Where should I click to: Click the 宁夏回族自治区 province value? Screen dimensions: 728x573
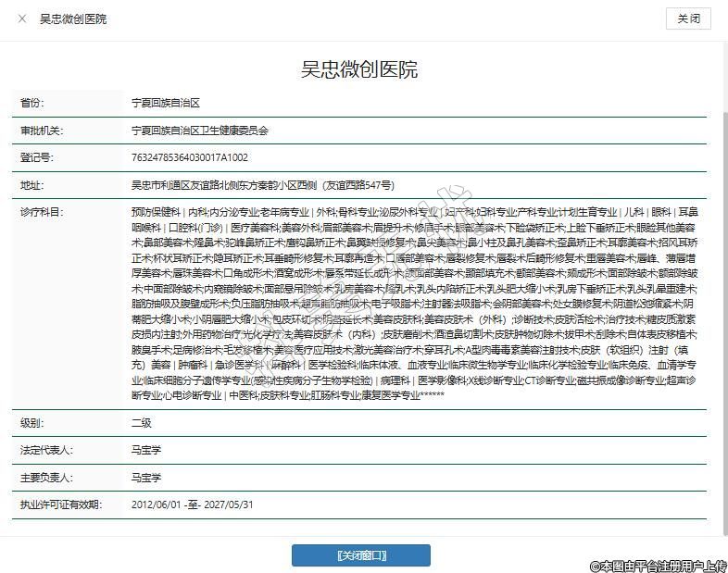click(x=166, y=104)
